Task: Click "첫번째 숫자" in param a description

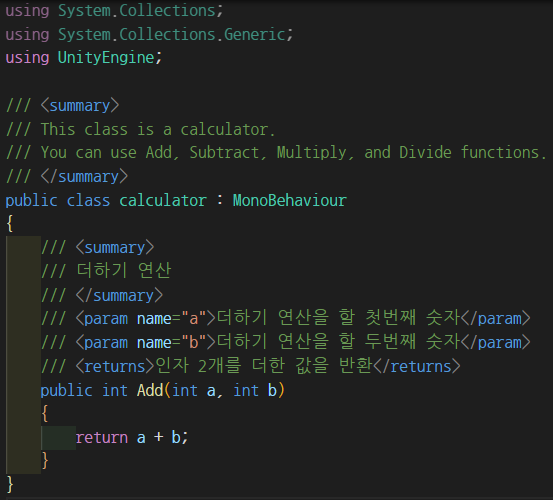Action: pyautogui.click(x=413, y=317)
